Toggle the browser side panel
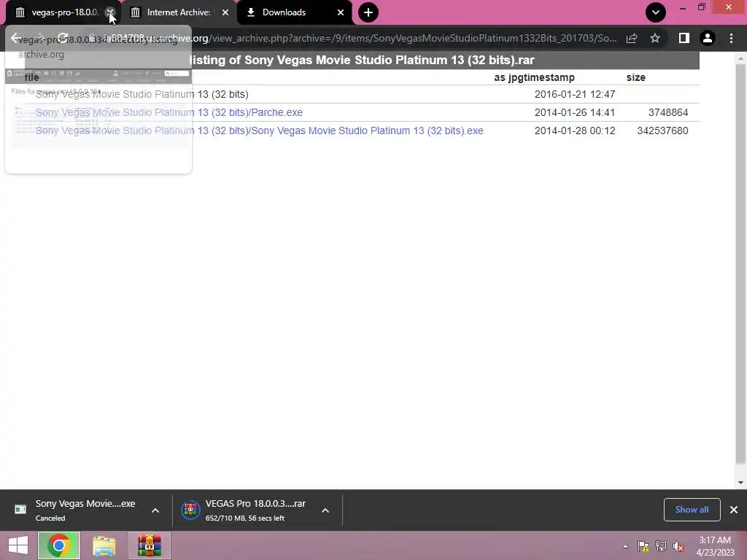 click(684, 38)
